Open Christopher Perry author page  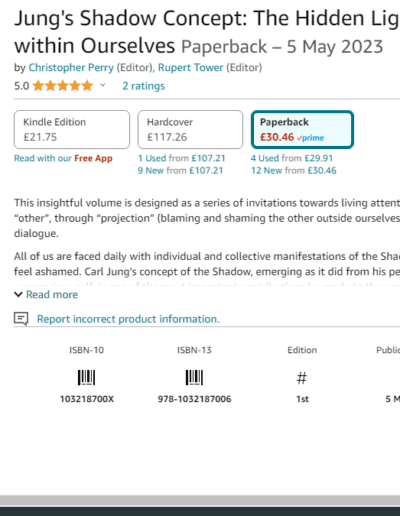point(71,67)
